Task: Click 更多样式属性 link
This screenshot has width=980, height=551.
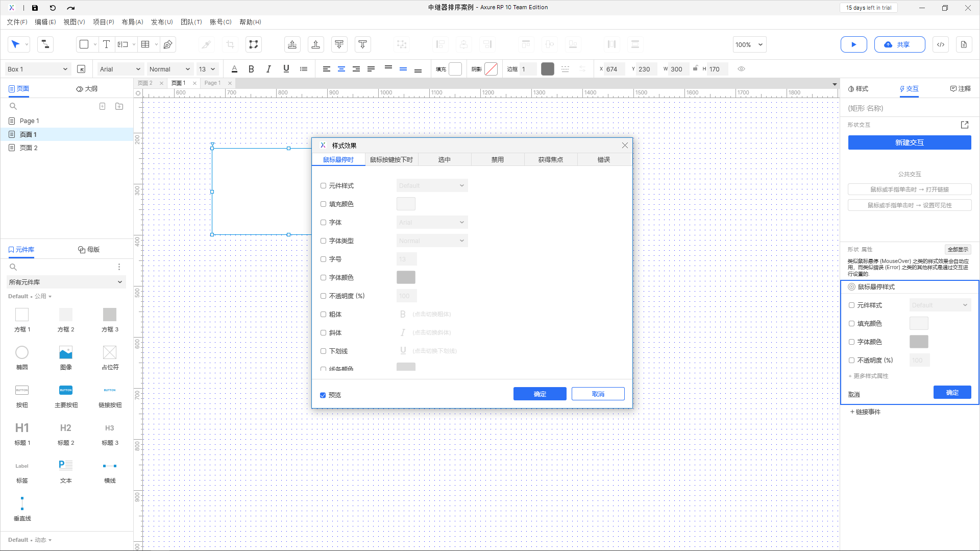Action: point(868,376)
